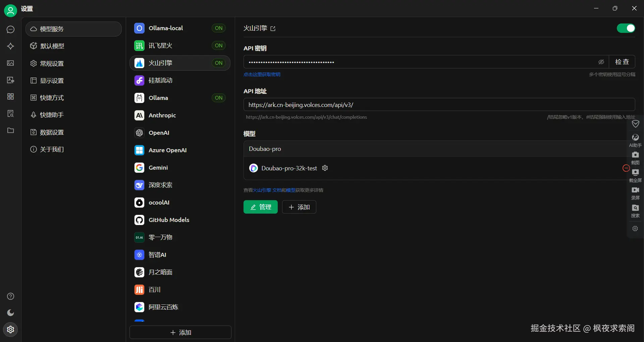This screenshot has height=342, width=644.
Task: Open the mini apps grid icon
Action: tap(10, 97)
